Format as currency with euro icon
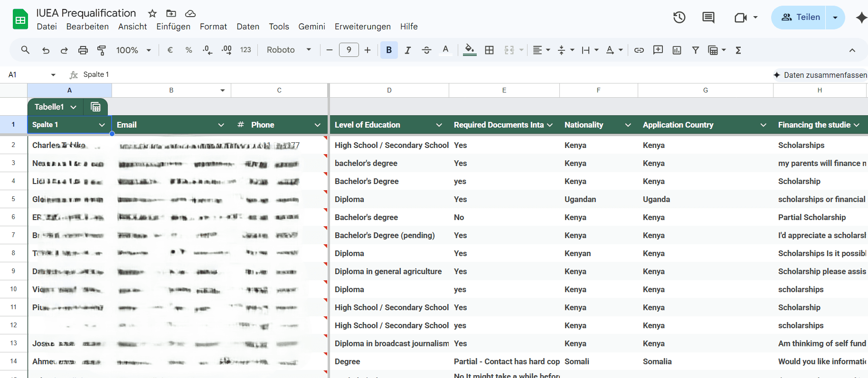This screenshot has width=868, height=378. (x=170, y=50)
